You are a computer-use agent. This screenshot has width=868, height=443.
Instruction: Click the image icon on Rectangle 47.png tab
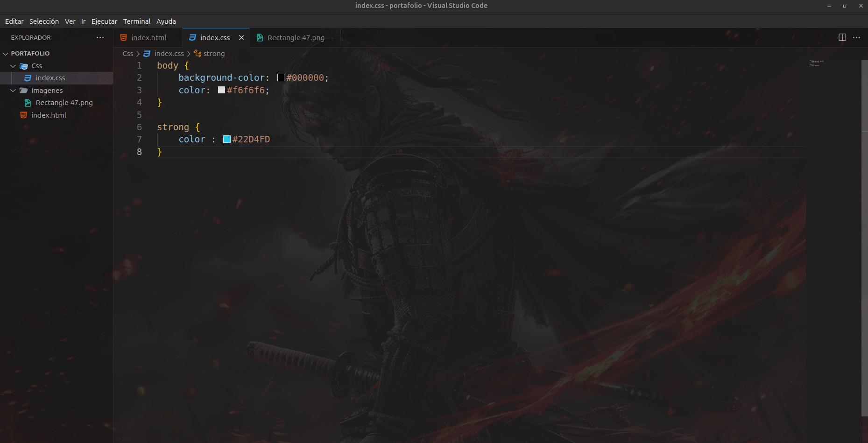click(x=260, y=38)
